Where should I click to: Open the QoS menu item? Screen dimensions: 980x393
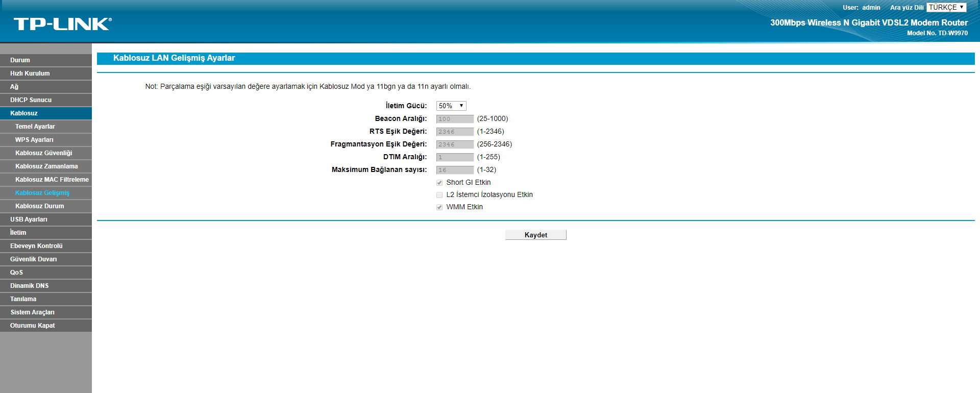point(46,273)
